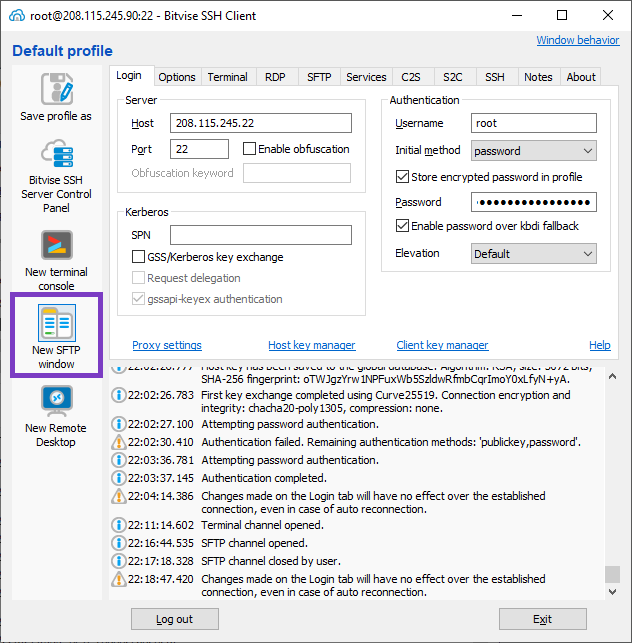Click warning icon for 22:04:14.386 log entry
This screenshot has height=643, width=632.
pos(119,496)
